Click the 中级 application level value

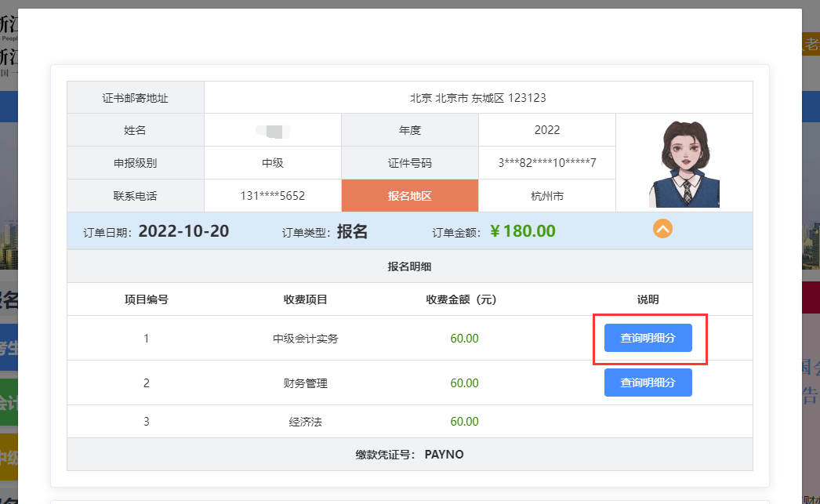pos(272,163)
